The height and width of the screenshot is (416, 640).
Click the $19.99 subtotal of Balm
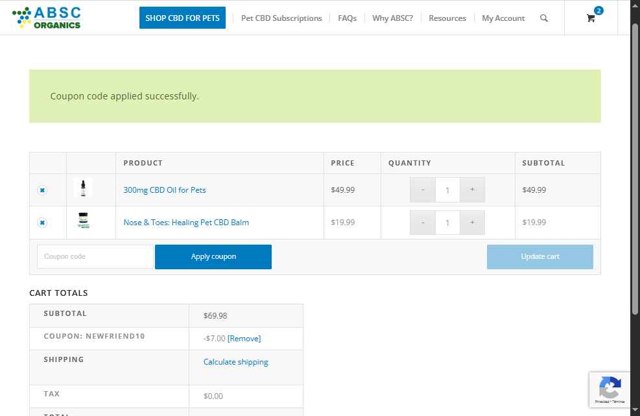click(534, 222)
